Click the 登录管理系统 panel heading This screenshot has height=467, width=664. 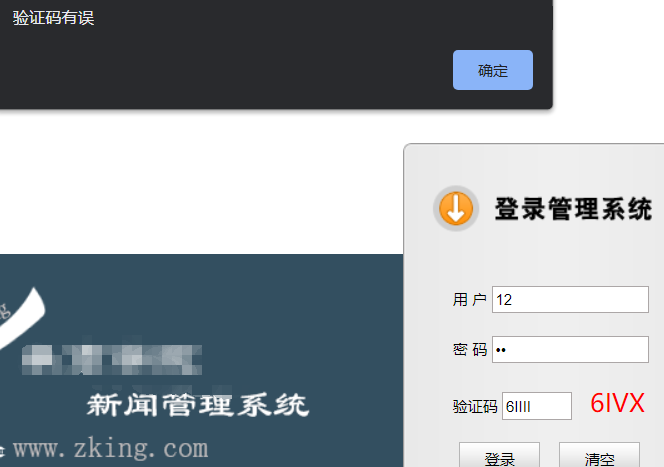pyautogui.click(x=573, y=209)
